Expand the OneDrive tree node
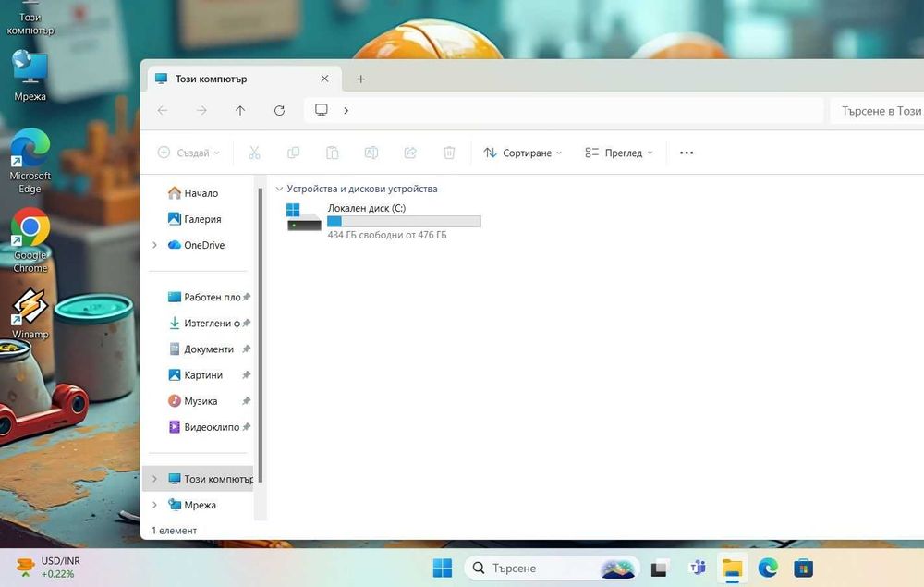This screenshot has width=924, height=587. (154, 245)
